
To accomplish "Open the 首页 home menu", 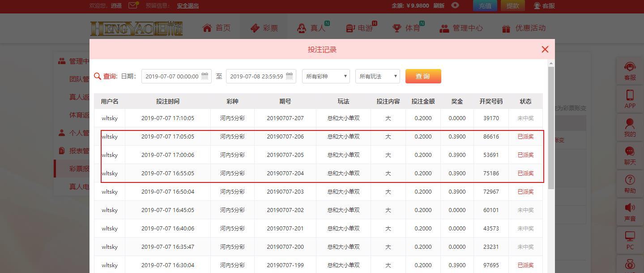I will tap(217, 28).
